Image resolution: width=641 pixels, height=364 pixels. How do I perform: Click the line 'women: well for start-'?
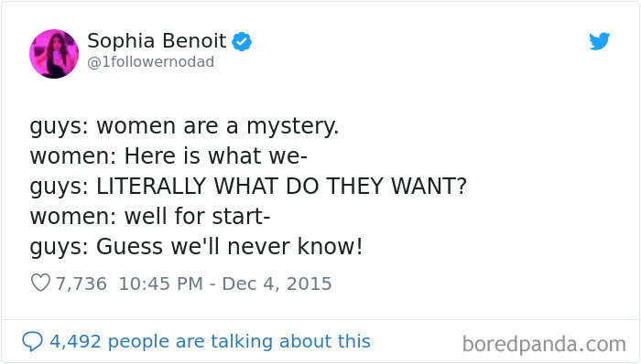[150, 216]
